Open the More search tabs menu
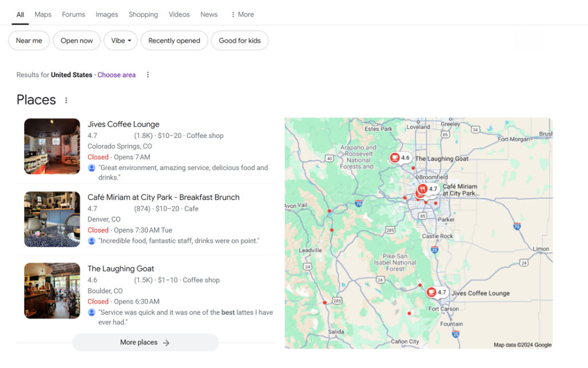The height and width of the screenshot is (368, 588). [242, 14]
